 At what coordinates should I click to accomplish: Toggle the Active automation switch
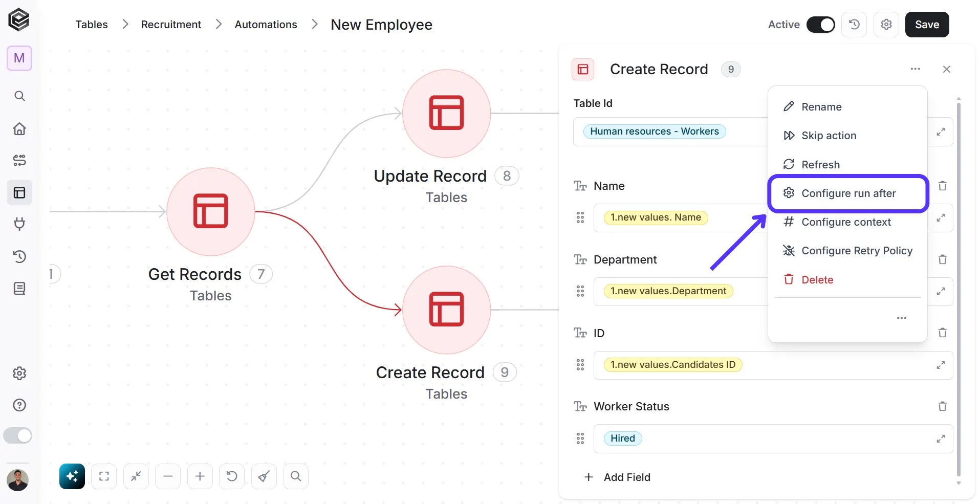[821, 25]
